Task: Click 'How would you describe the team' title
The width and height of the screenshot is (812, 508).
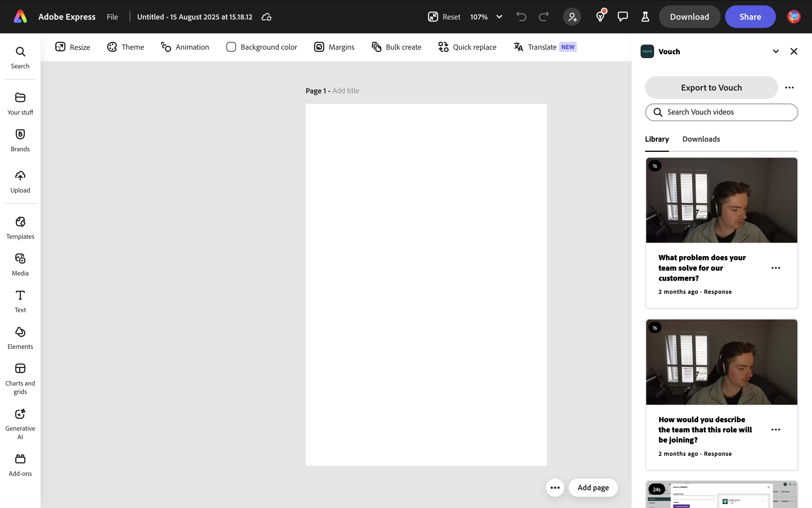Action: tap(705, 430)
